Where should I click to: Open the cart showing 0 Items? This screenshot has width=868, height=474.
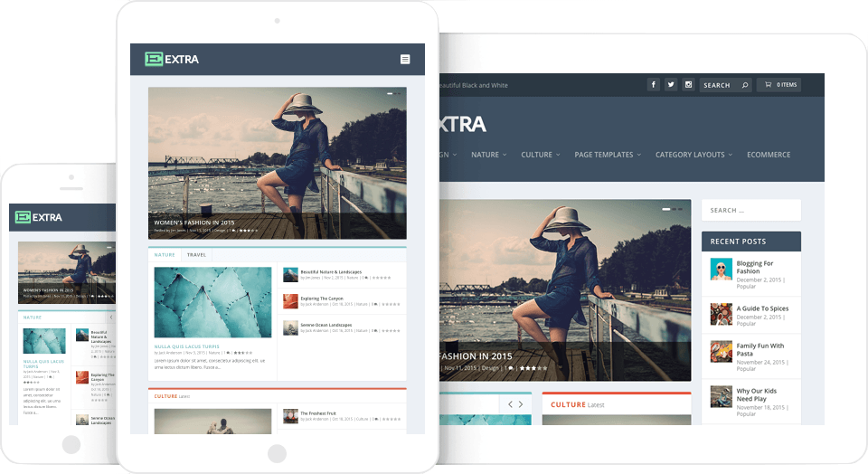778,85
